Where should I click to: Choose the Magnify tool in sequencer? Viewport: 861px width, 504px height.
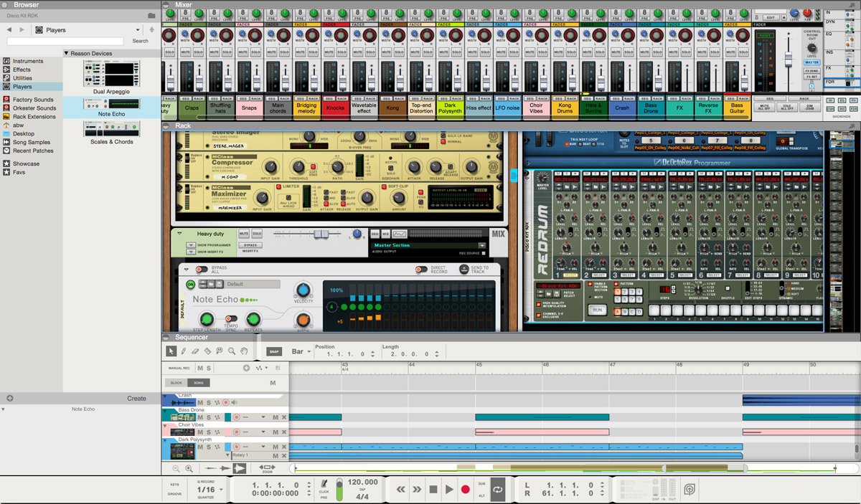tap(232, 351)
